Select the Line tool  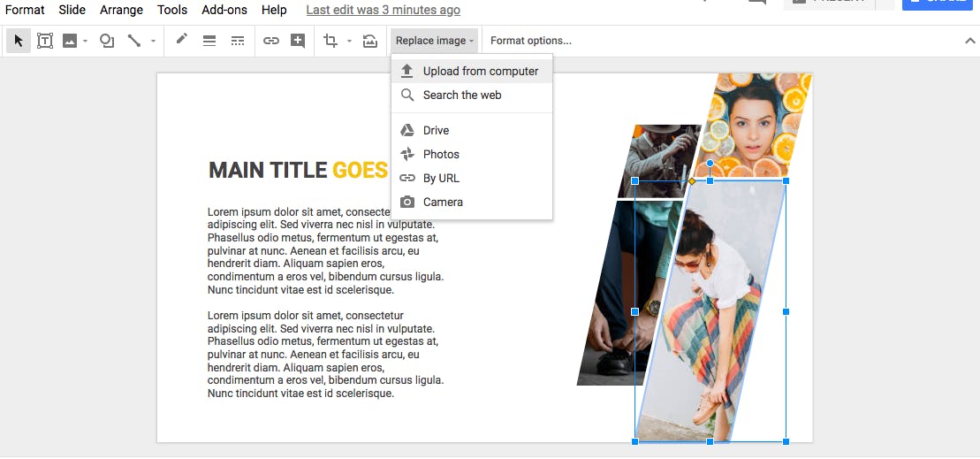(133, 41)
